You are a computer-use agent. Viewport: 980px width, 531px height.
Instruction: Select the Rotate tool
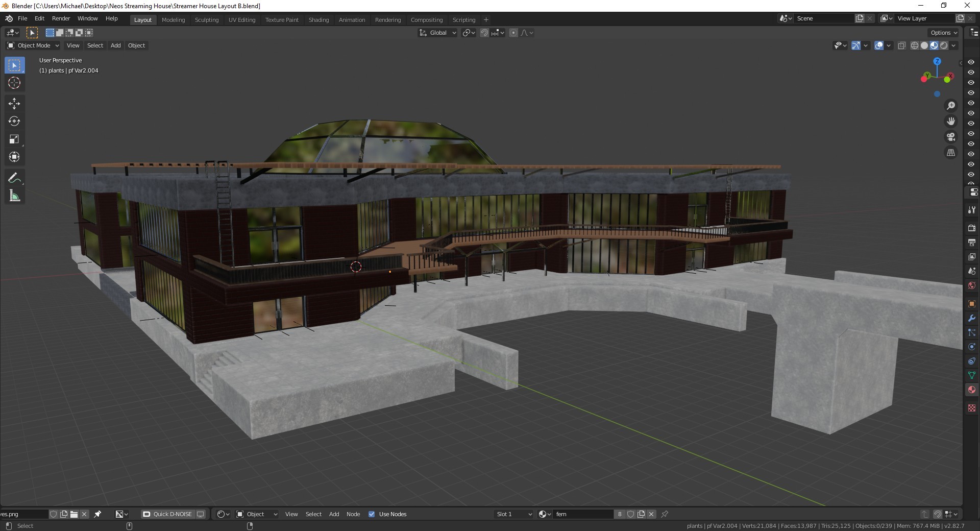pyautogui.click(x=14, y=122)
